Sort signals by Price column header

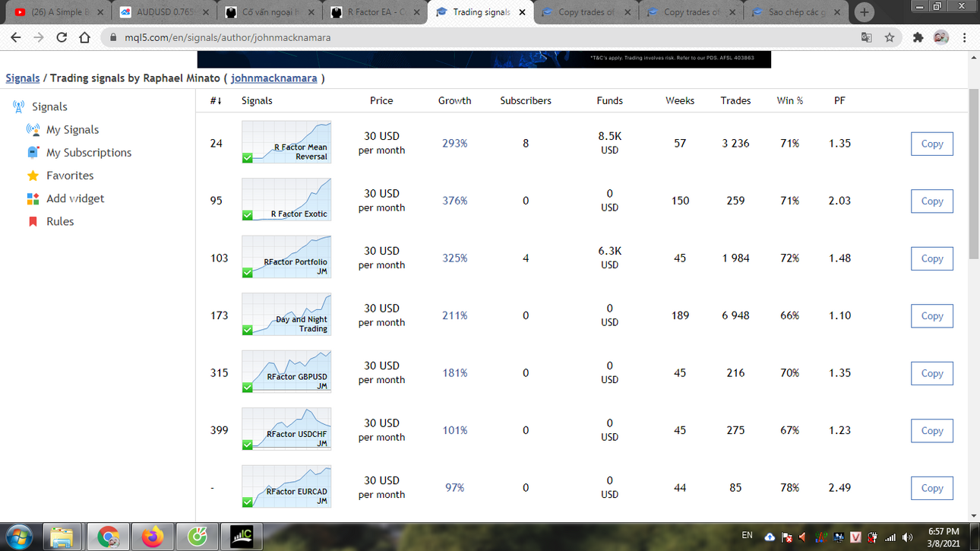click(381, 100)
